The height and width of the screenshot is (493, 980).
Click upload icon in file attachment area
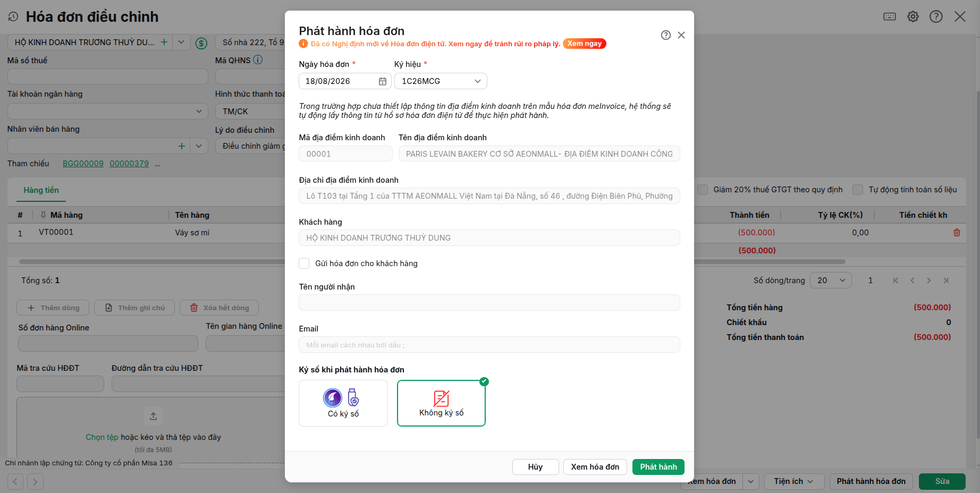153,416
